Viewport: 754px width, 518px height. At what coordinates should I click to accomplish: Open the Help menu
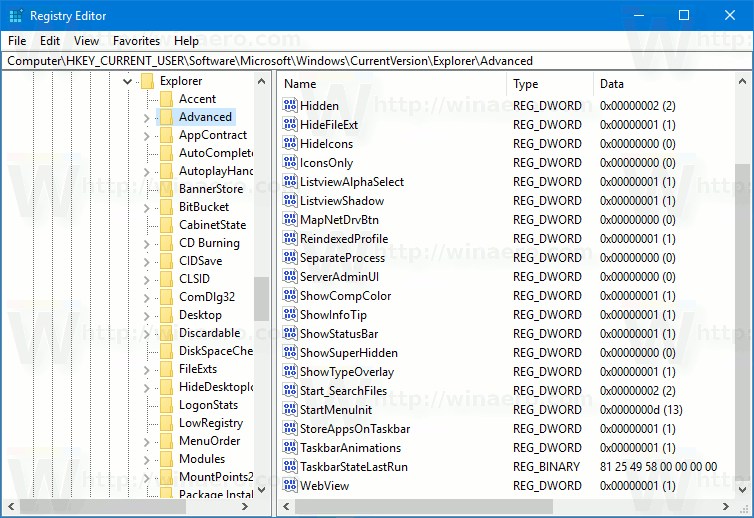186,41
